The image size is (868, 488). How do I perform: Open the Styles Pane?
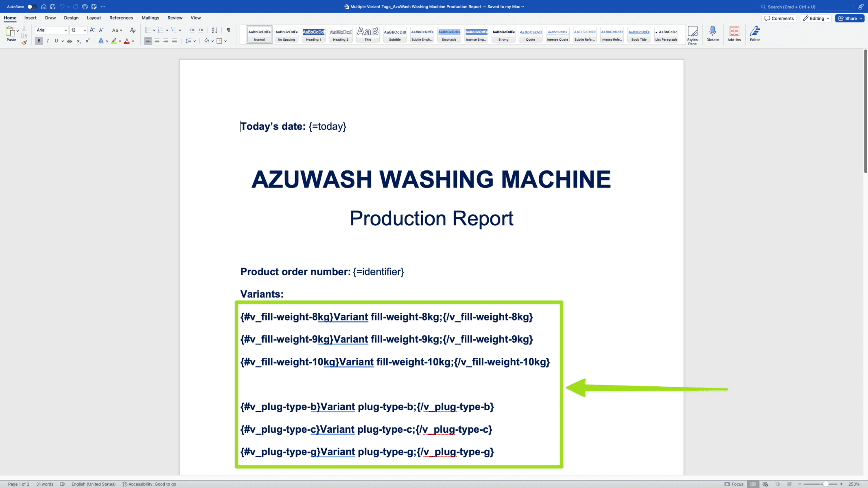(692, 35)
